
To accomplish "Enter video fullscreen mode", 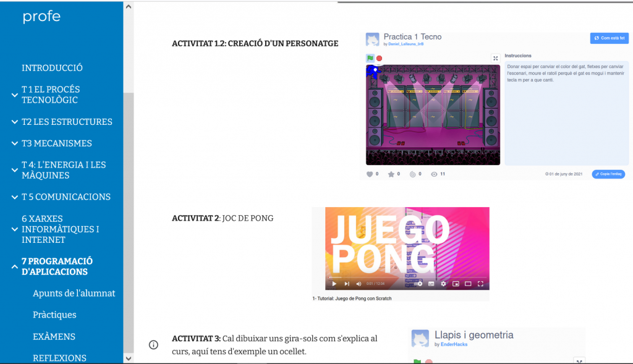I will pyautogui.click(x=480, y=284).
